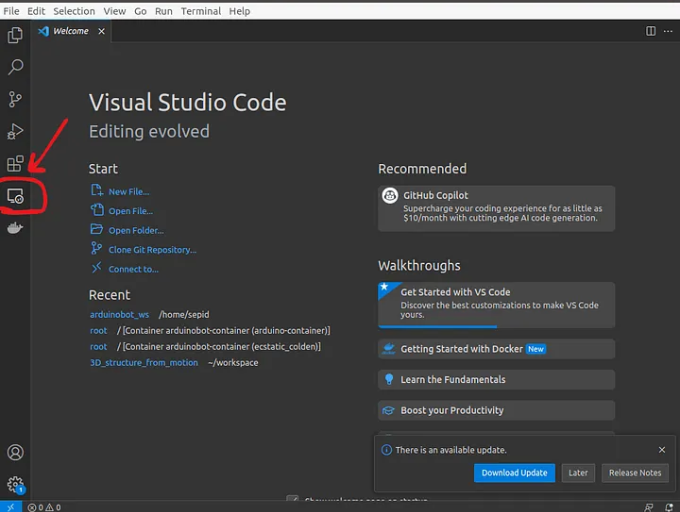Open the editor More Actions ellipsis
This screenshot has height=512, width=680.
tap(668, 31)
